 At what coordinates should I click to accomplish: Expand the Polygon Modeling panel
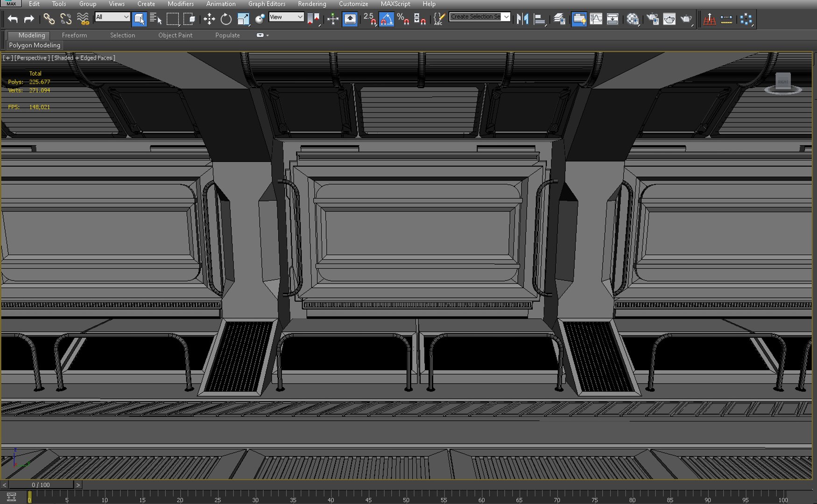tap(35, 45)
